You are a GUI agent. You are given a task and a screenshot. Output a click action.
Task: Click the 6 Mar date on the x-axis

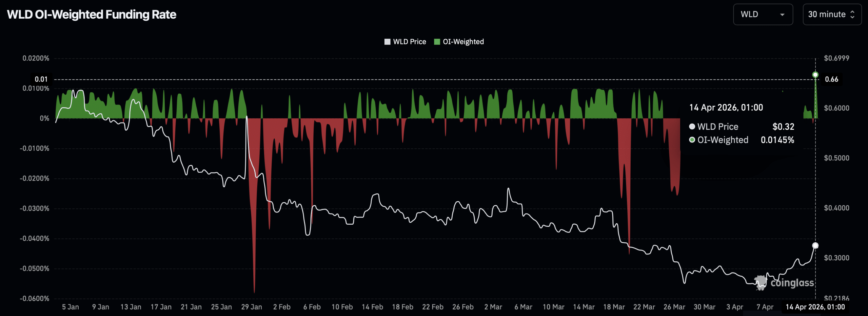click(524, 307)
